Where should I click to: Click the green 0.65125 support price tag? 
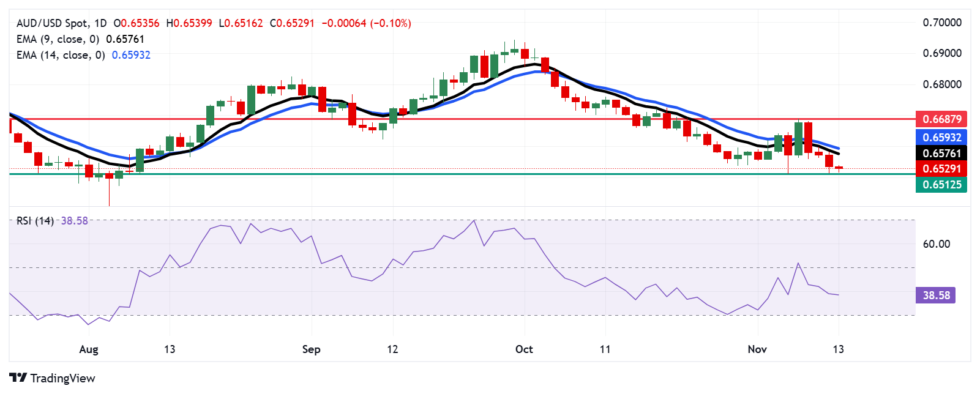[941, 184]
